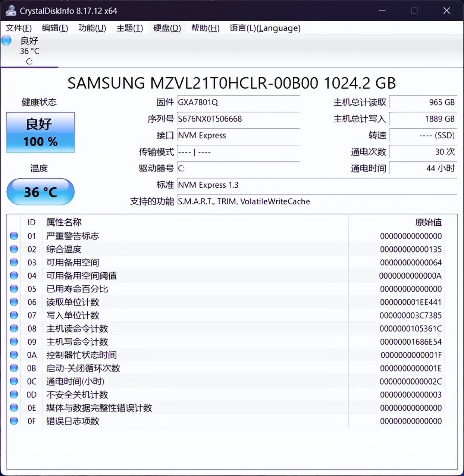The image size is (464, 476).
Task: Select the 严重警告标志 attribute row
Action: coord(226,236)
